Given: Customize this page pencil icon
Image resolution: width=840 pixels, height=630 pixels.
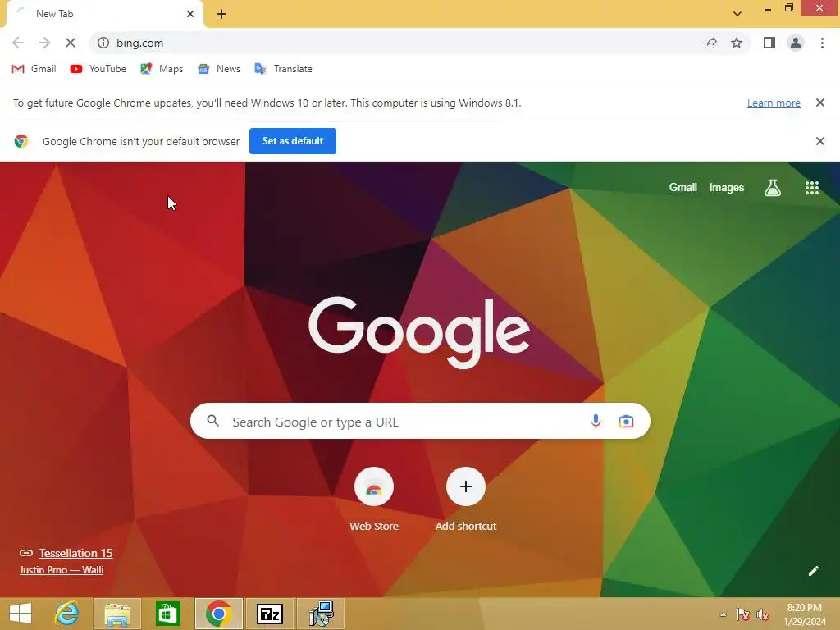Looking at the screenshot, I should [x=814, y=571].
